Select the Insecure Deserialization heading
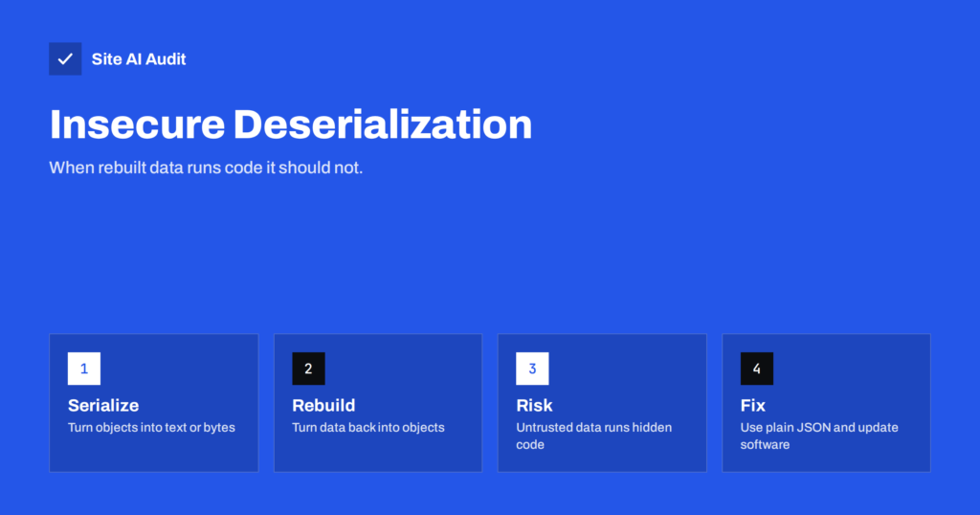Screen dimensions: 980x515 291,123
